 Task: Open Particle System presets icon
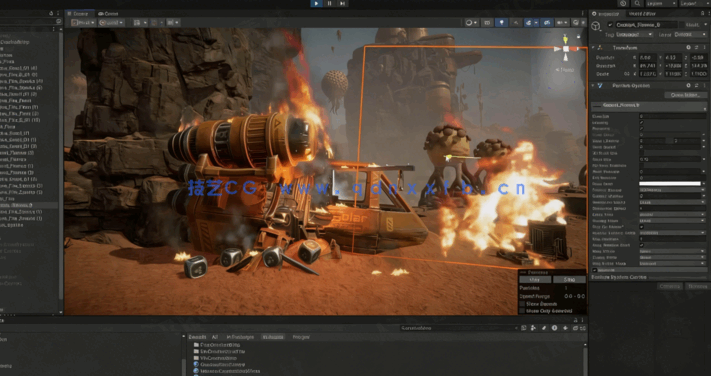(697, 86)
